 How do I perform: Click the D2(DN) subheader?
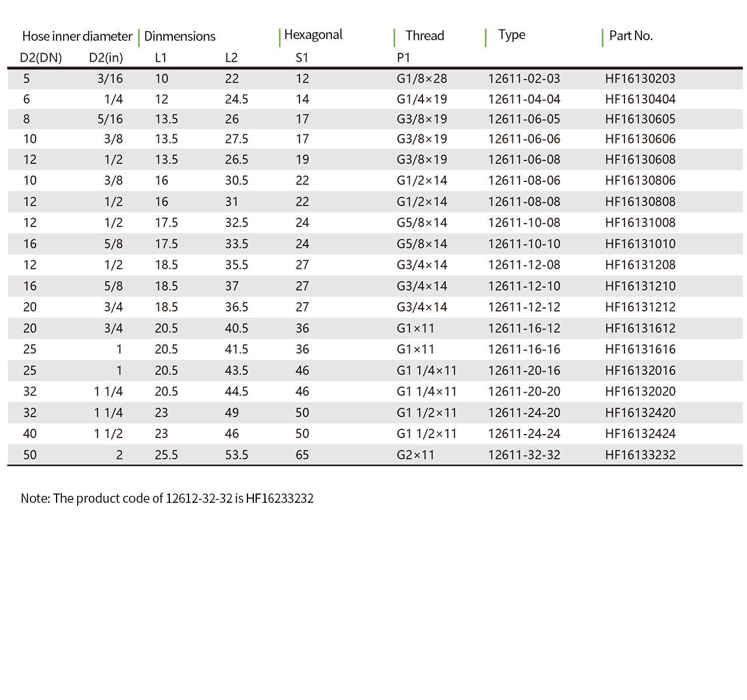(x=41, y=58)
